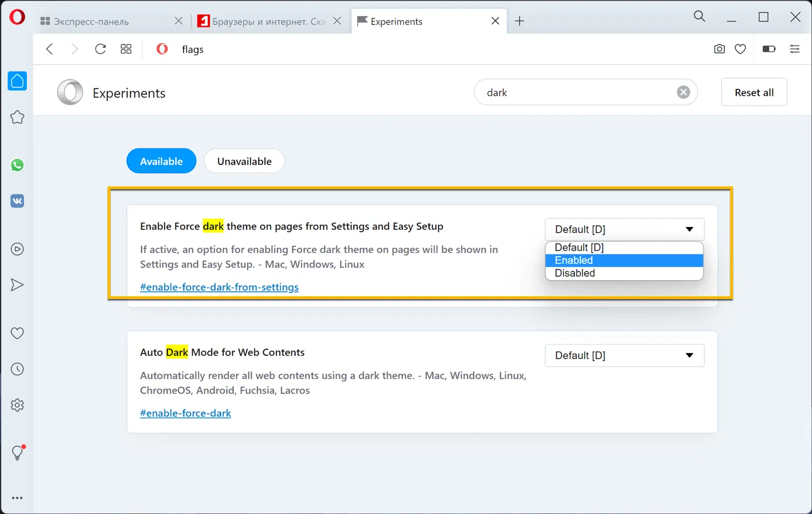Click the Enable Force dark theme title
812x514 pixels.
point(292,226)
